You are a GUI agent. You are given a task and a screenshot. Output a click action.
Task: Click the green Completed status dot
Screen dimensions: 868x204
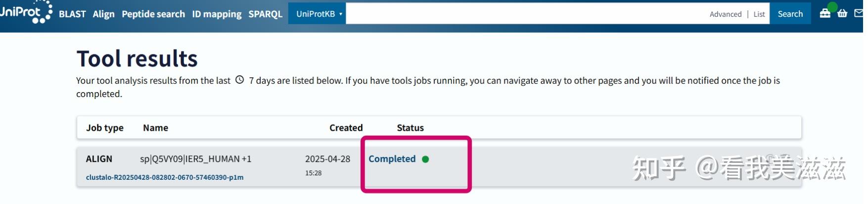pyautogui.click(x=425, y=159)
